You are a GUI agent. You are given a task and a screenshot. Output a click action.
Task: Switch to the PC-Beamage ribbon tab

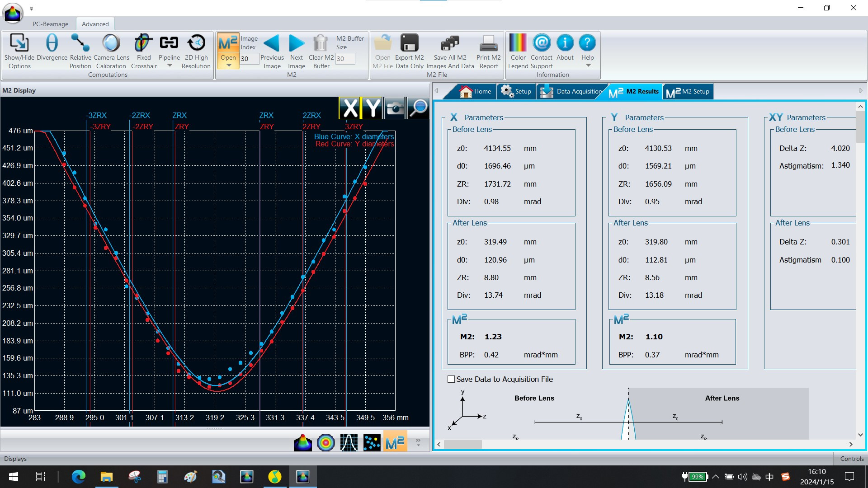click(50, 24)
